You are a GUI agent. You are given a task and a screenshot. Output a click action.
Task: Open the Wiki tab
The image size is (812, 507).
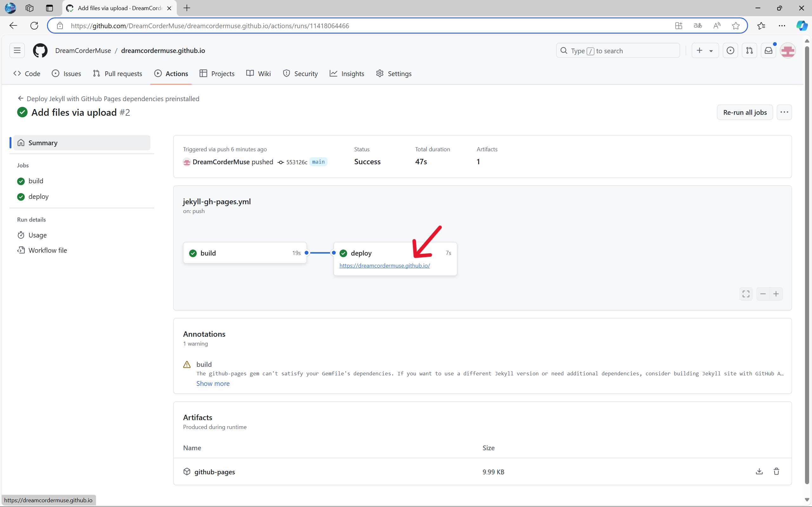click(258, 74)
